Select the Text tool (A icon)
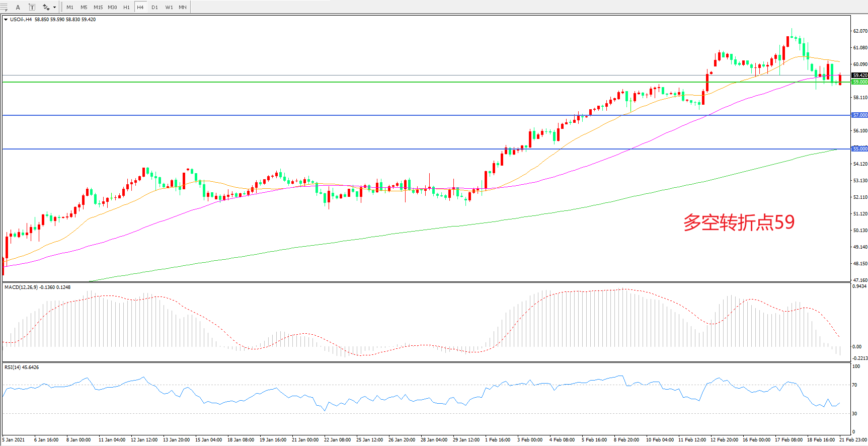Screen dimensions: 868x446 coord(18,7)
